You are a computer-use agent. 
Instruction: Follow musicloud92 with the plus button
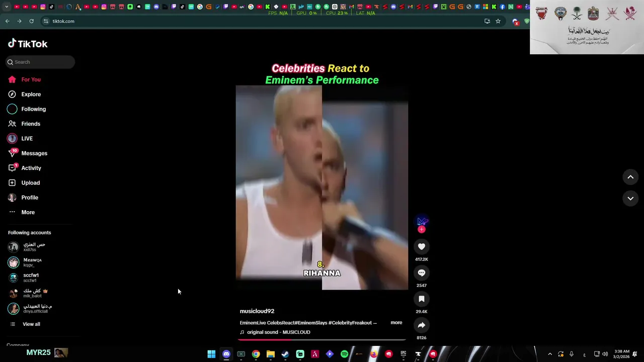[x=422, y=229]
